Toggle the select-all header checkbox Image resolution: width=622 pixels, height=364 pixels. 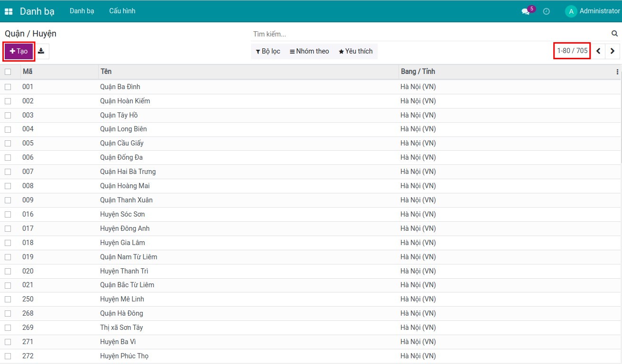pyautogui.click(x=8, y=72)
